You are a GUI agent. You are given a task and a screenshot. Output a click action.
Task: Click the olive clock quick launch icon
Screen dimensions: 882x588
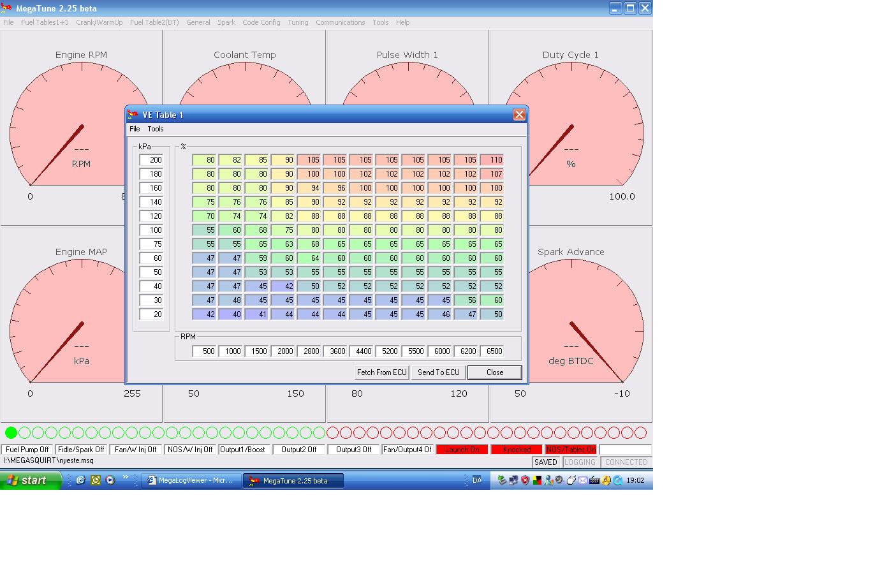pos(95,480)
